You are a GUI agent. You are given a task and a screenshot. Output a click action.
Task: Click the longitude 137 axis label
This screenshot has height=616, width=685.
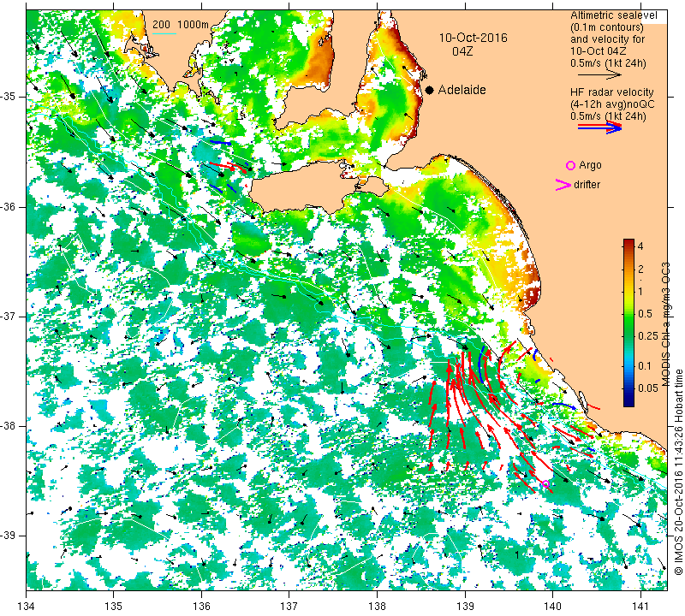pos(289,606)
